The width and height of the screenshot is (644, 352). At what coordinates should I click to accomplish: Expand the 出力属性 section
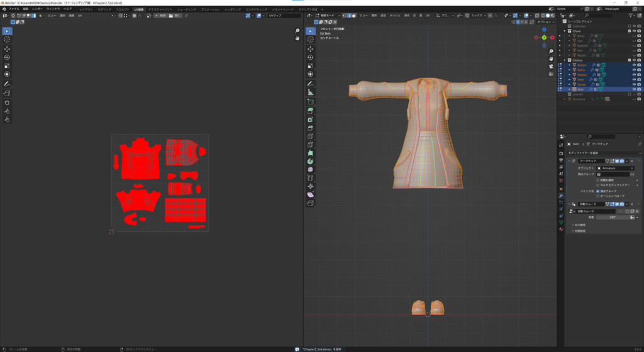click(x=579, y=225)
